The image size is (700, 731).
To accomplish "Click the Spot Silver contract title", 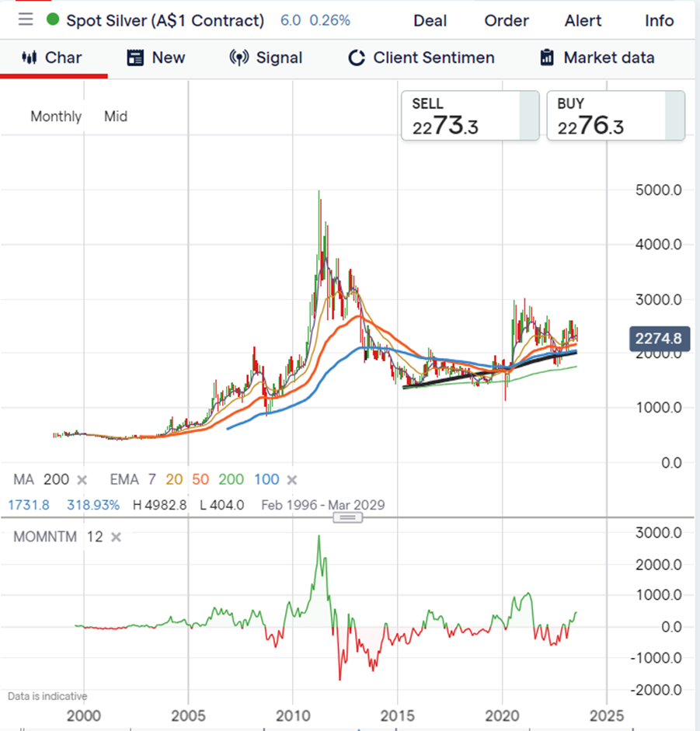I will pos(165,20).
